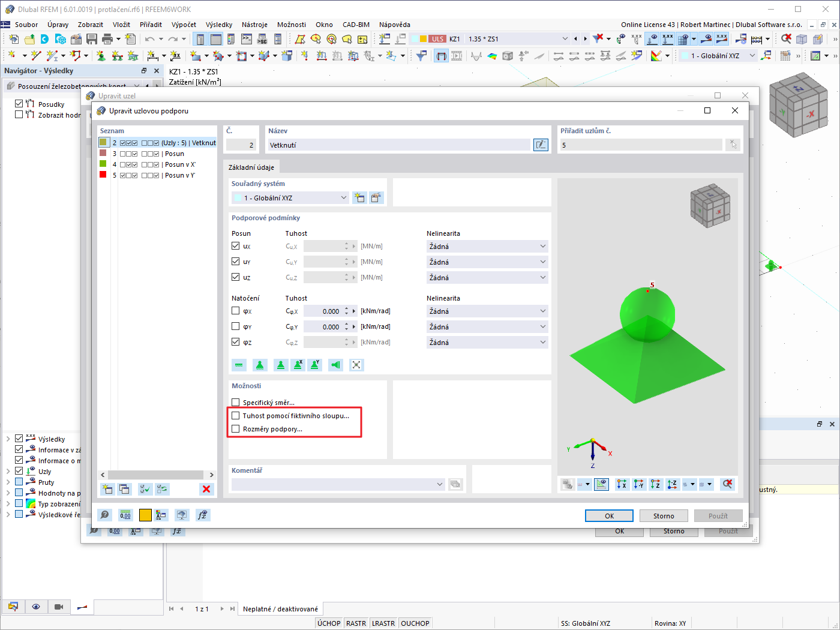Click Storno in background Upravit uzel dialog
This screenshot has width=840, height=630.
click(x=674, y=532)
